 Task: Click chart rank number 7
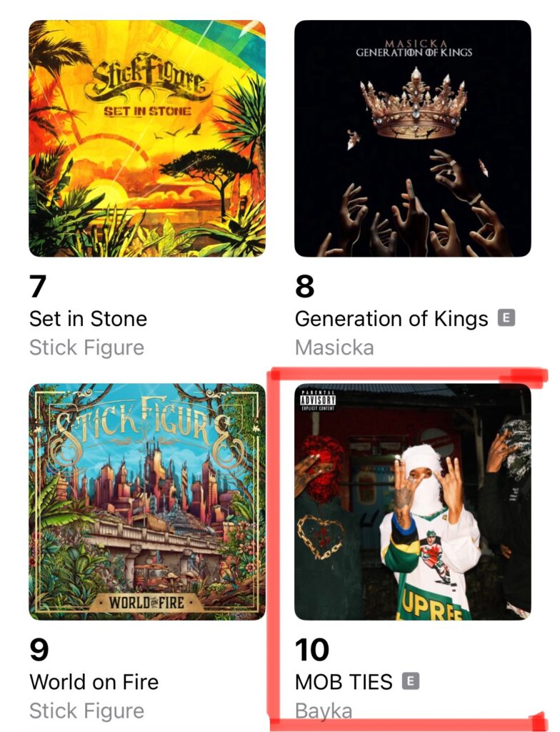tap(38, 286)
